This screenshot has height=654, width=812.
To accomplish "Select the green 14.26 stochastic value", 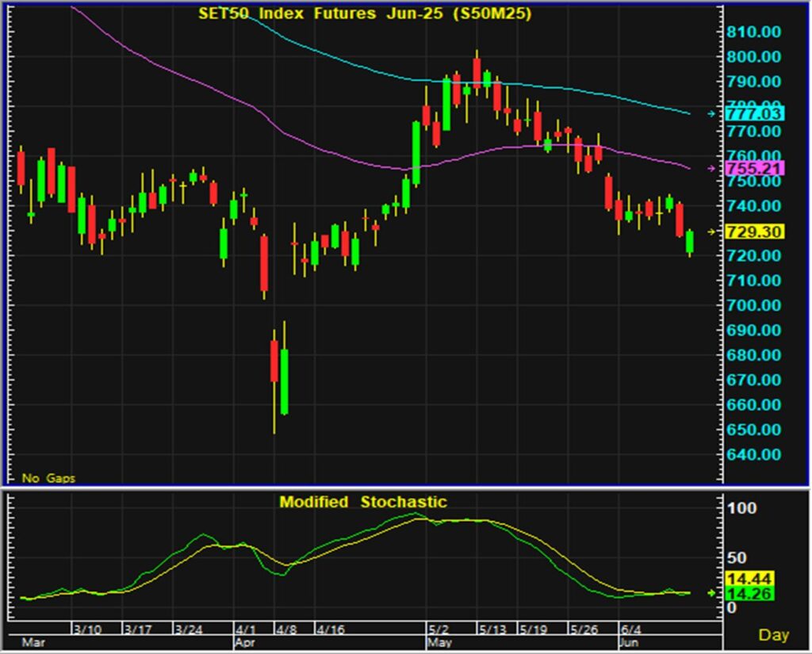I will [750, 594].
